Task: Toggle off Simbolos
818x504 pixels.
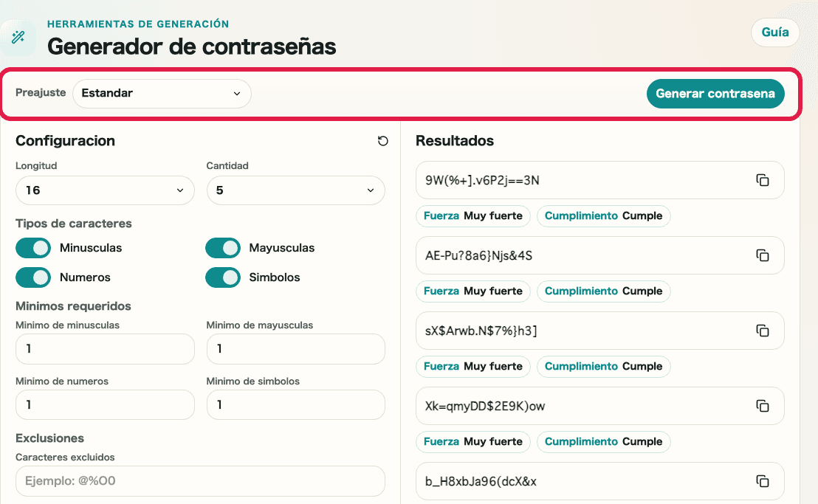Action: pyautogui.click(x=223, y=277)
